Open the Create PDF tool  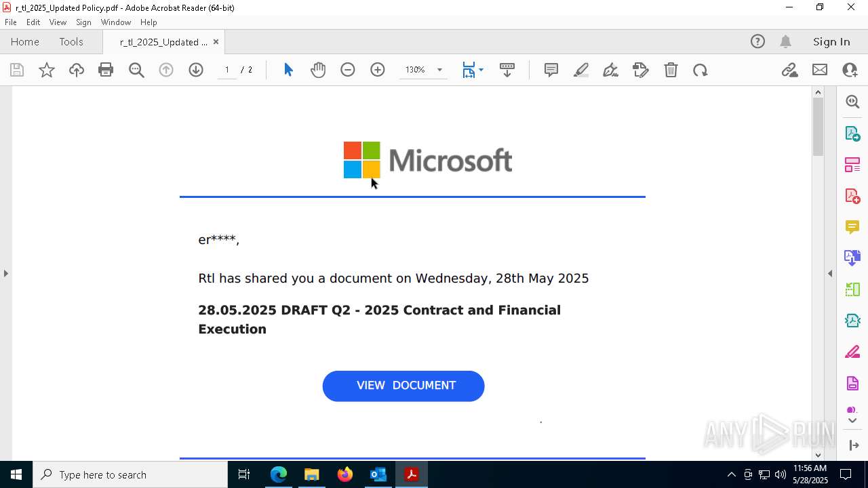tap(852, 196)
